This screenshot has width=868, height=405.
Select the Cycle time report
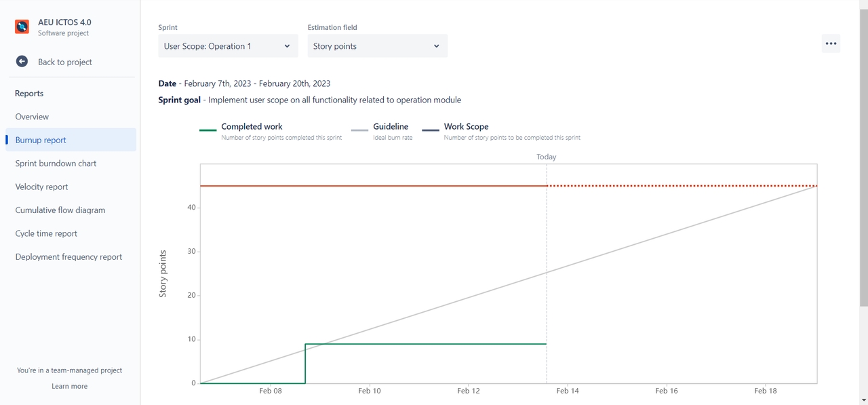coord(46,233)
